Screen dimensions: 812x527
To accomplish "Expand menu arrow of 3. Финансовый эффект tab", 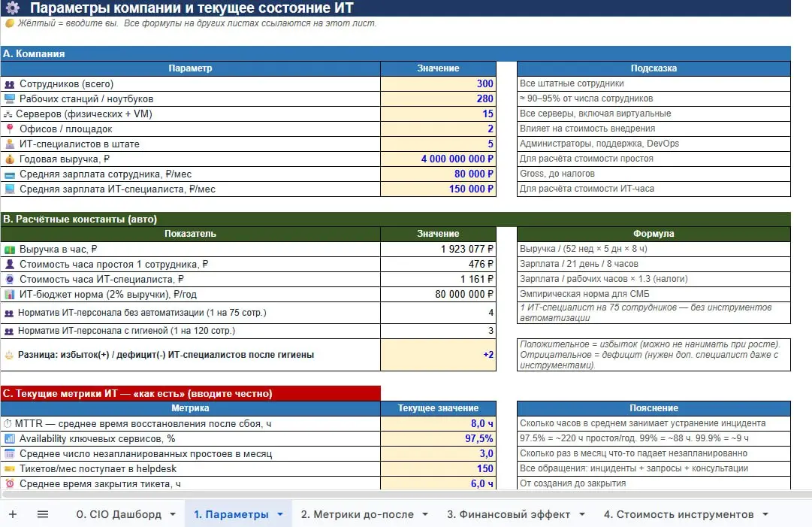I will [582, 514].
